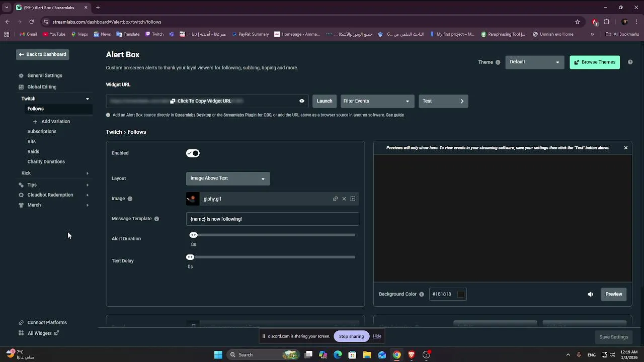
Task: Show hidden system tray icons chevron
Action: point(568,355)
